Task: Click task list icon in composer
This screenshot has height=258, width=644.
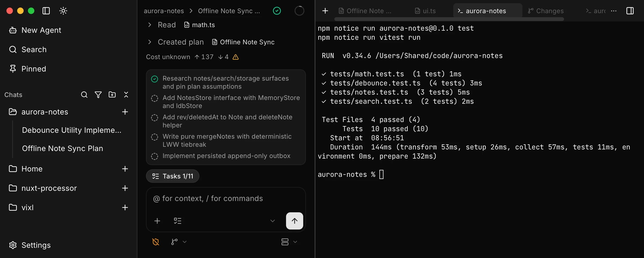Action: click(x=178, y=221)
